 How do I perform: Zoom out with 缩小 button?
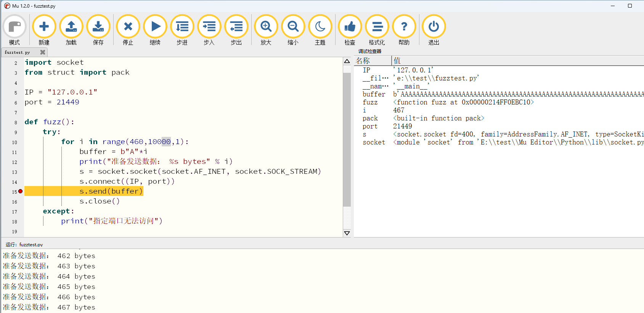click(293, 30)
